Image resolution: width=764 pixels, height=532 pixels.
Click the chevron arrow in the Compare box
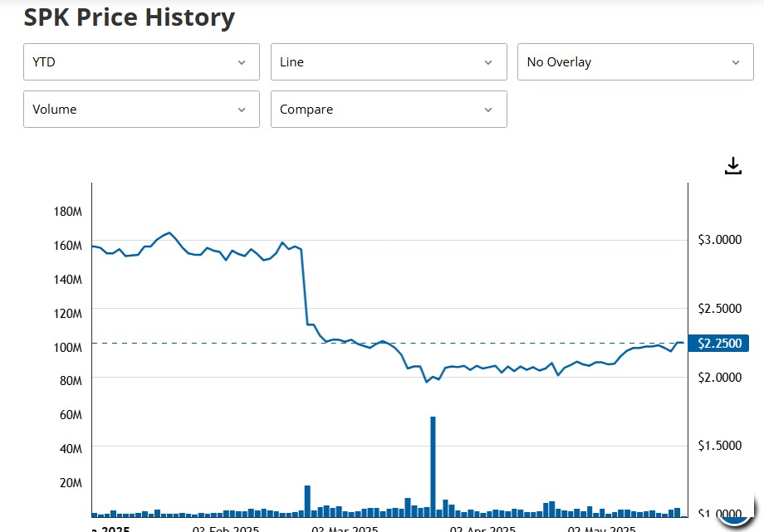tap(489, 110)
